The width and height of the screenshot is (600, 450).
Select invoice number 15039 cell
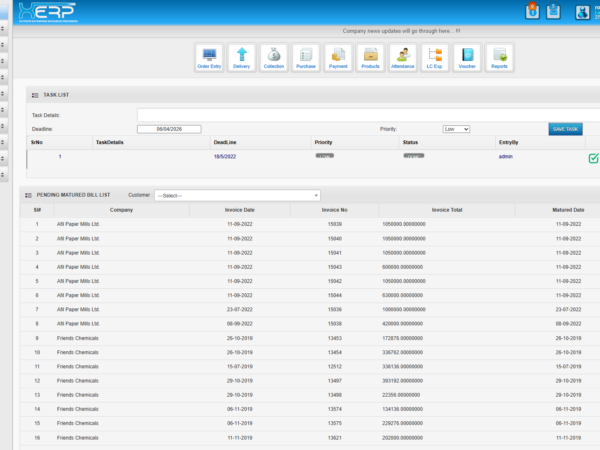click(335, 224)
